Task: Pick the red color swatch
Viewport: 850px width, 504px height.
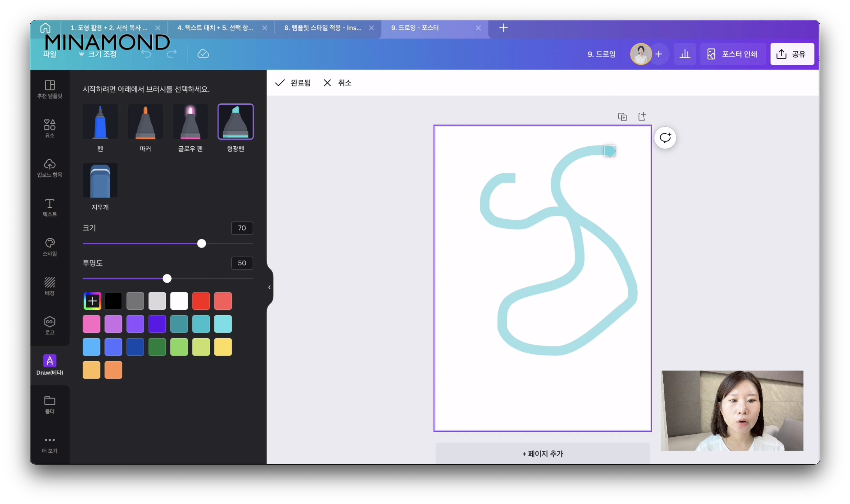Action: (x=201, y=301)
